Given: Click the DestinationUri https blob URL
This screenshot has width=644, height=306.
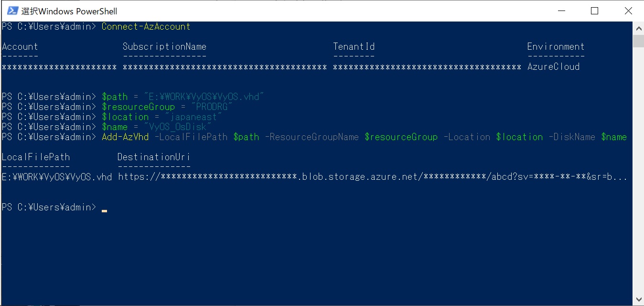Looking at the screenshot, I should [373, 177].
